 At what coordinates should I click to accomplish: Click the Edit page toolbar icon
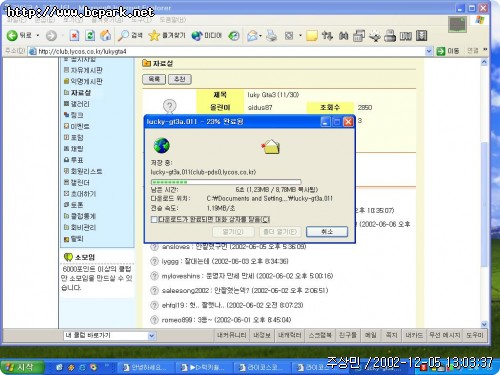289,36
